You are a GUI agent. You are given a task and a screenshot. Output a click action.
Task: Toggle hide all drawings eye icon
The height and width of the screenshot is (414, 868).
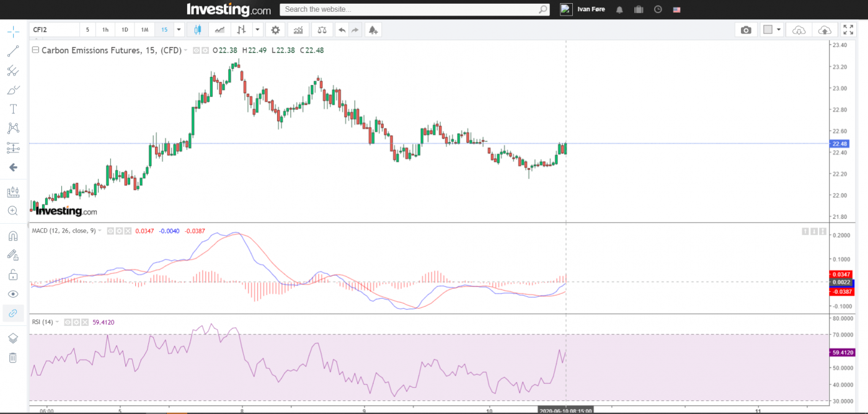13,294
